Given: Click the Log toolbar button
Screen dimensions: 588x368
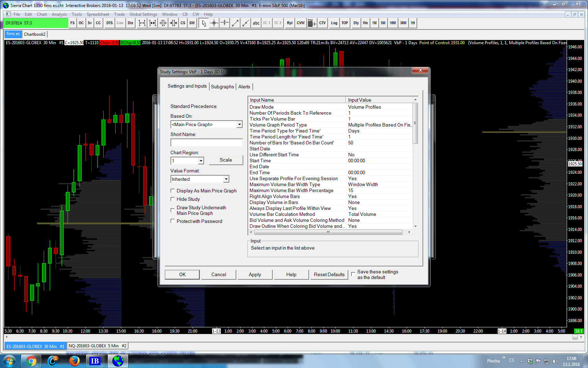Looking at the screenshot, I should coord(334,23).
